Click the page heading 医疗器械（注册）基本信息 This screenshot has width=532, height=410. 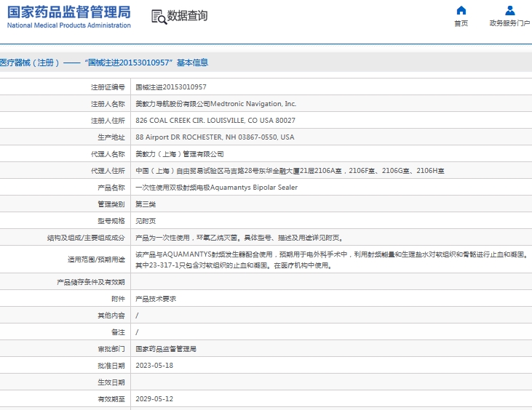[x=104, y=63]
